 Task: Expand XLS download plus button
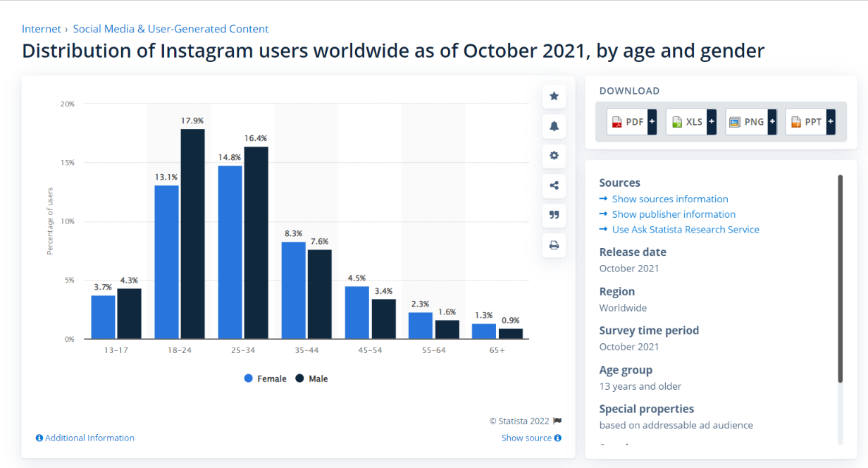712,122
